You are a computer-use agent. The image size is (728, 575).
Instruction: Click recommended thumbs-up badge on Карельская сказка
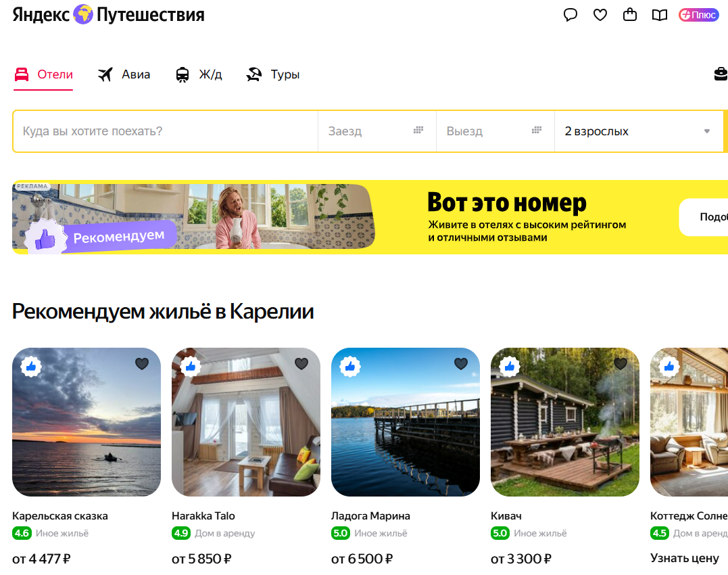[x=31, y=367]
